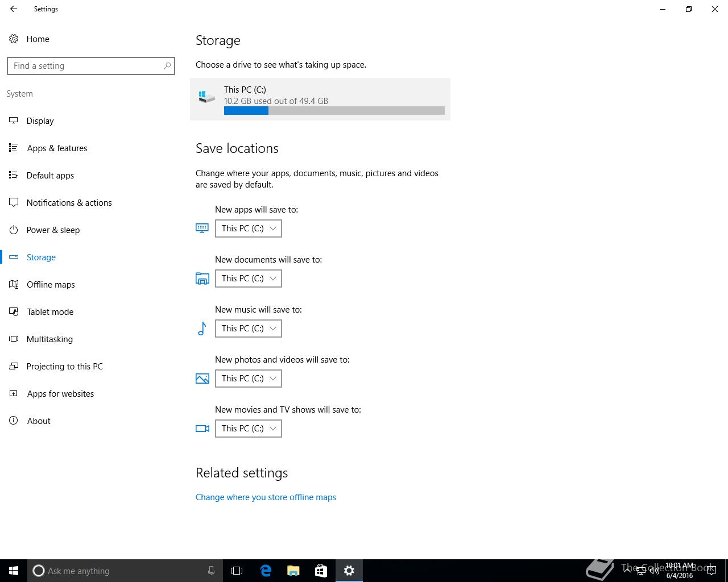Click the search magnifier icon
The image size is (728, 582).
pos(167,66)
